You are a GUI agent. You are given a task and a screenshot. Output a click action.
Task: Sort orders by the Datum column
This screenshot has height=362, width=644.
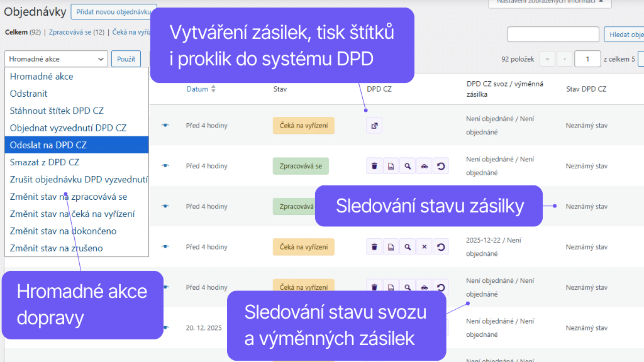tap(199, 89)
